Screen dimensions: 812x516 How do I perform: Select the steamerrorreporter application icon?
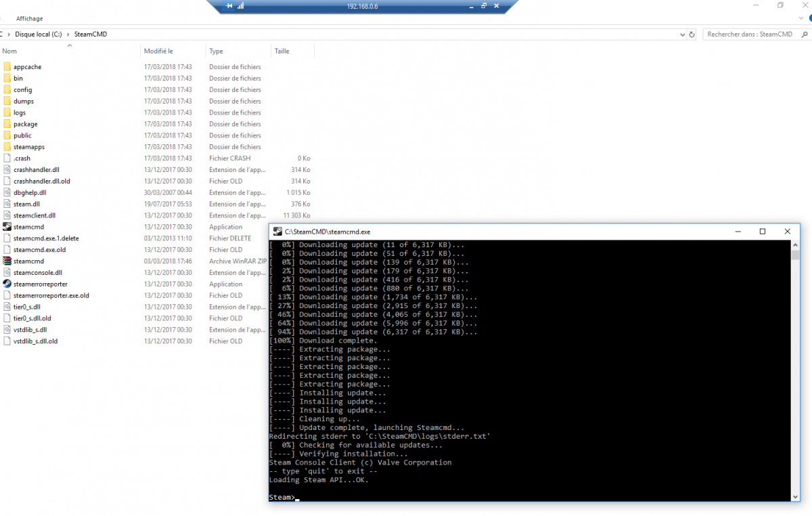pyautogui.click(x=7, y=284)
